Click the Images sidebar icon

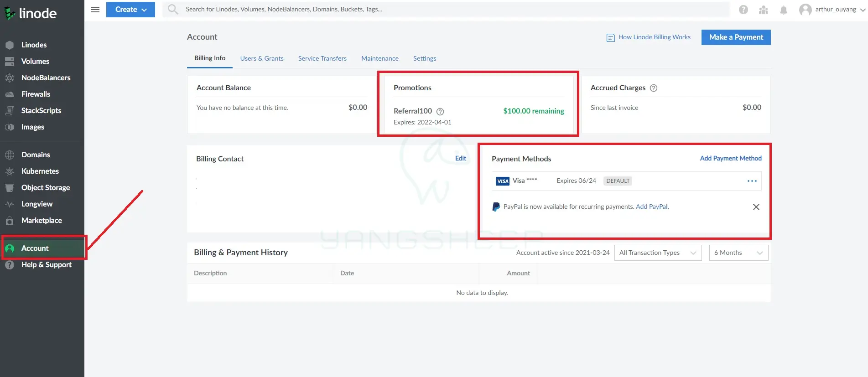(x=10, y=127)
